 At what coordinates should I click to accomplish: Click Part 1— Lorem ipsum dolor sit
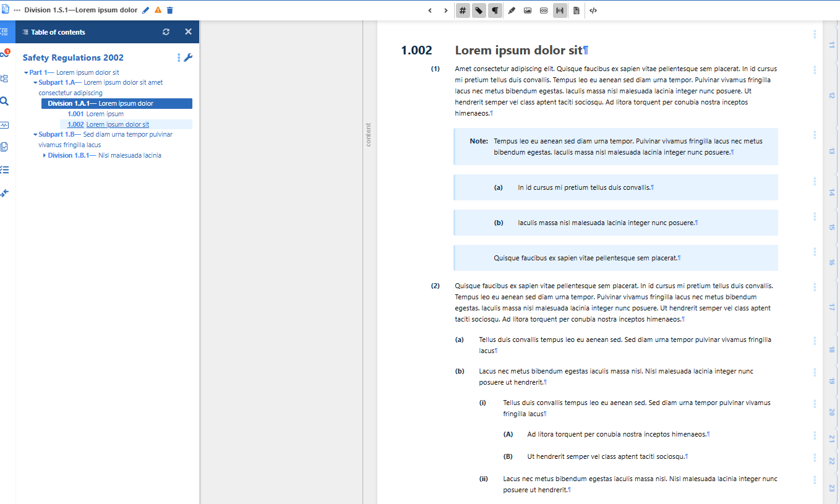(74, 72)
